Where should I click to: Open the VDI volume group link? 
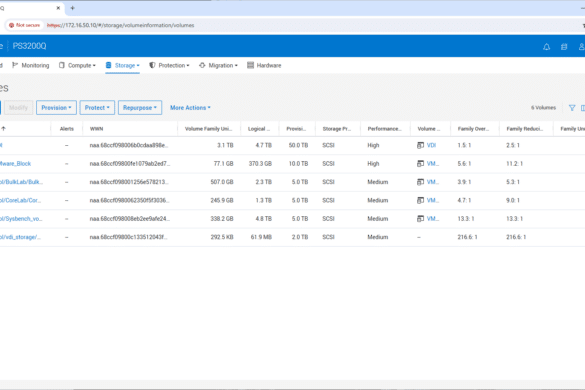click(431, 145)
